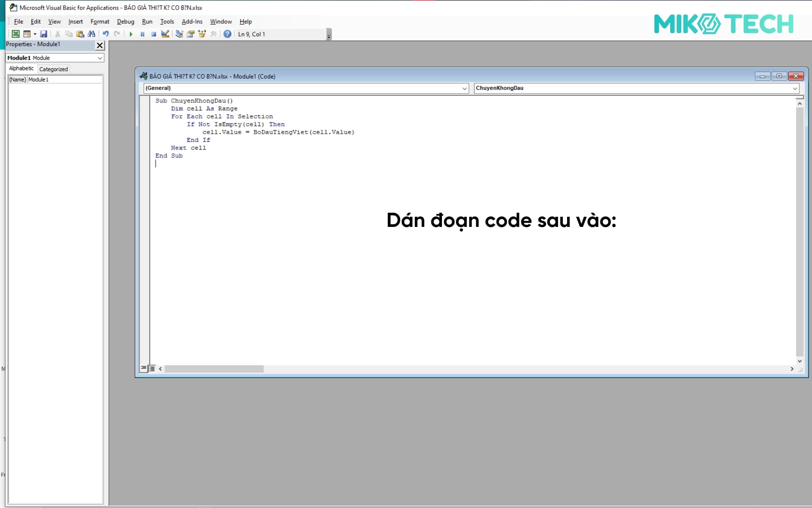Maximize the Module1 code window
812x508 pixels.
pyautogui.click(x=779, y=76)
